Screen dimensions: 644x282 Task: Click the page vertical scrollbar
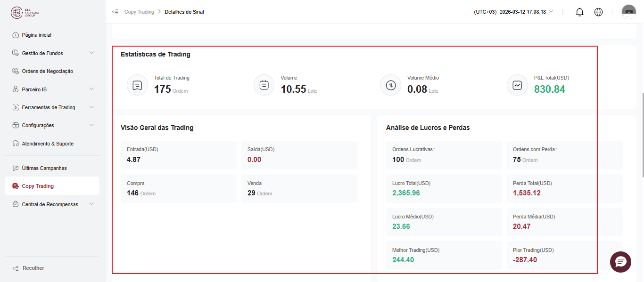click(642, 135)
